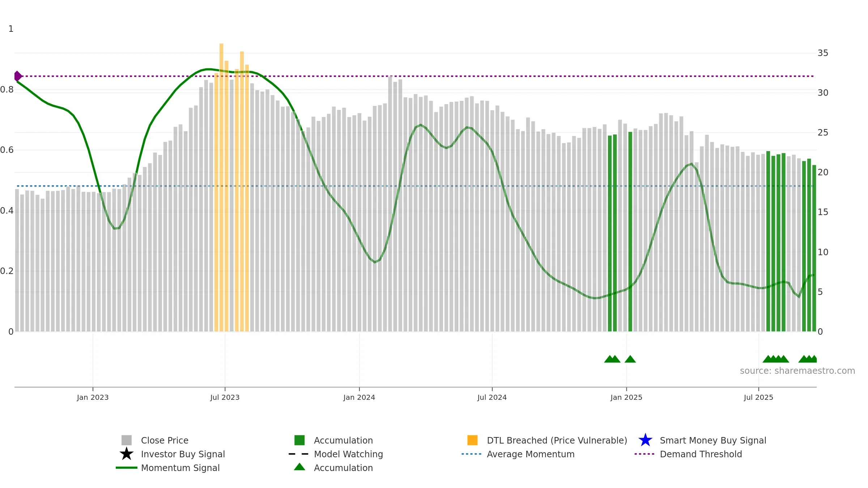Toggle the Model Watching legend entry
The width and height of the screenshot is (868, 488).
click(348, 454)
